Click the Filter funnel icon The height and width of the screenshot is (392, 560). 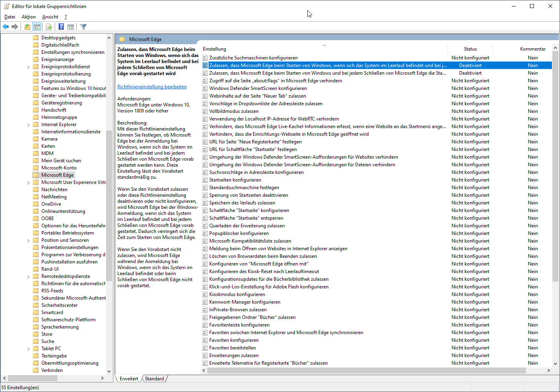(84, 27)
